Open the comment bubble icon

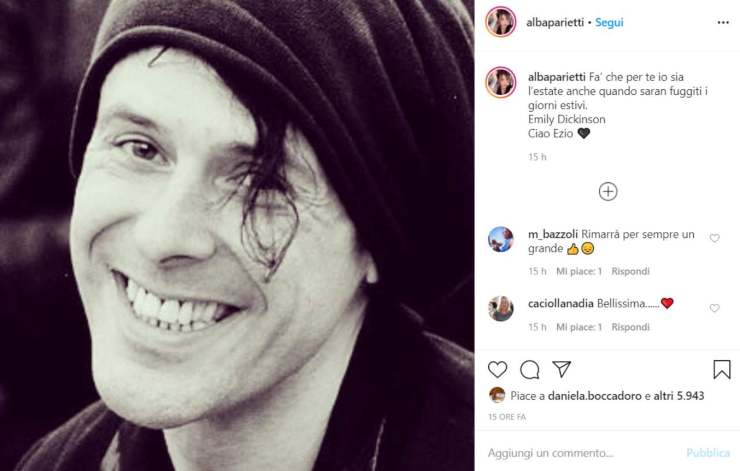point(530,370)
